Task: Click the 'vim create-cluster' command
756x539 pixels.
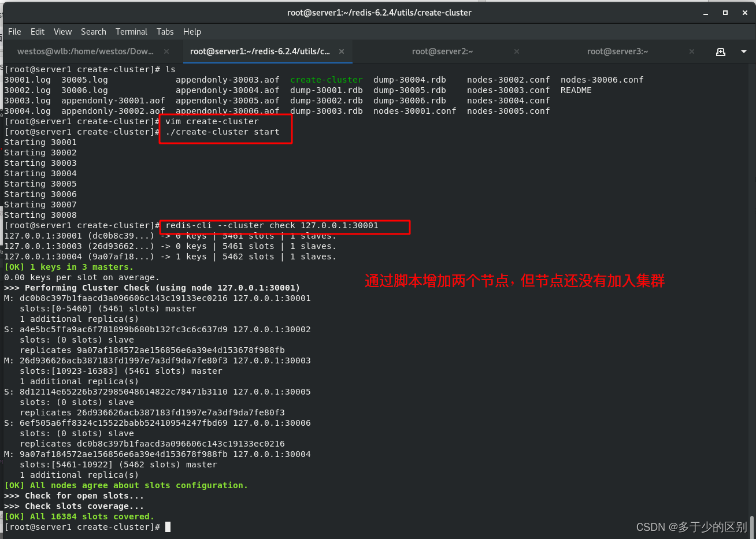Action: pos(212,121)
